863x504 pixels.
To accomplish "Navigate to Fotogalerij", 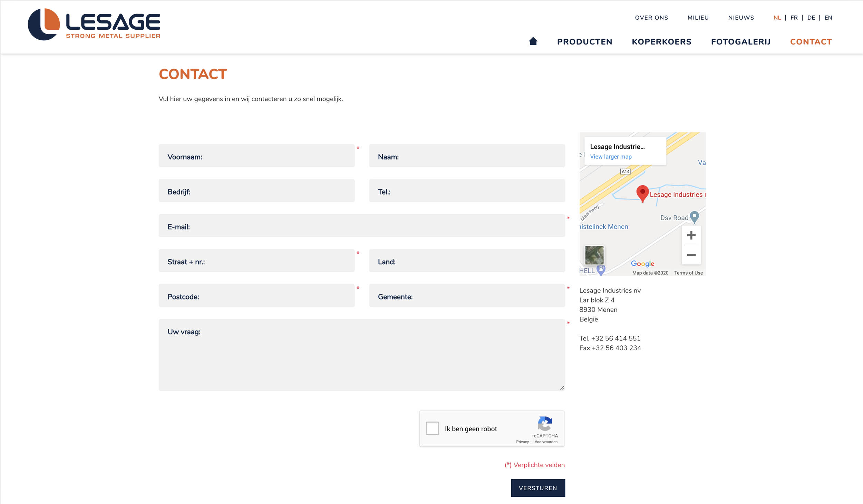I will tap(740, 42).
